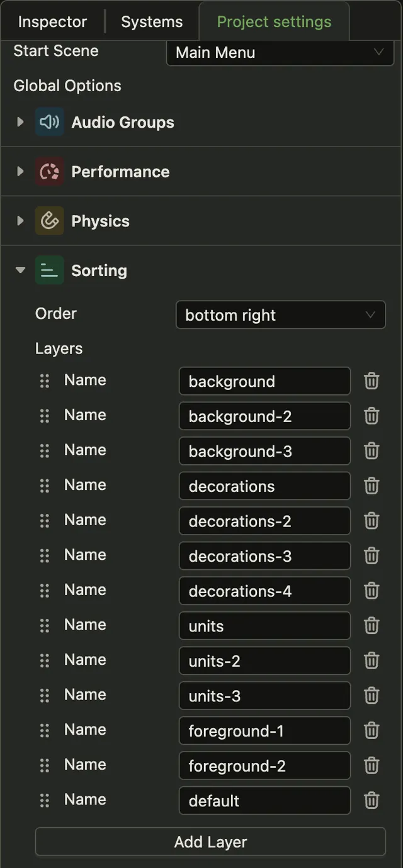Screen dimensions: 403x868
Task: Edit the decorations name field
Action: [264, 486]
